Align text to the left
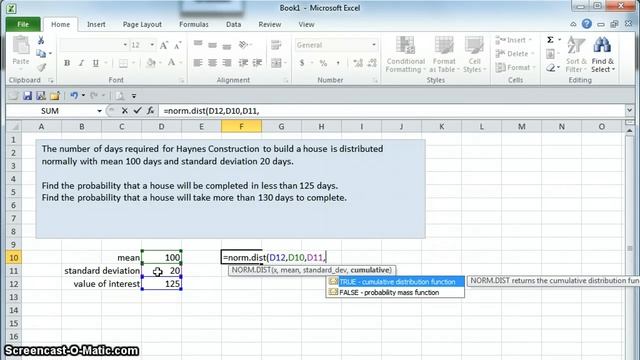640x360 pixels. (198, 63)
